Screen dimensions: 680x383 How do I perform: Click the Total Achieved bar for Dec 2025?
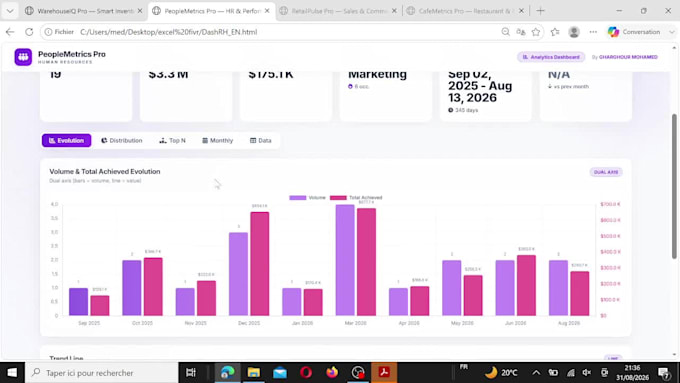(260, 264)
